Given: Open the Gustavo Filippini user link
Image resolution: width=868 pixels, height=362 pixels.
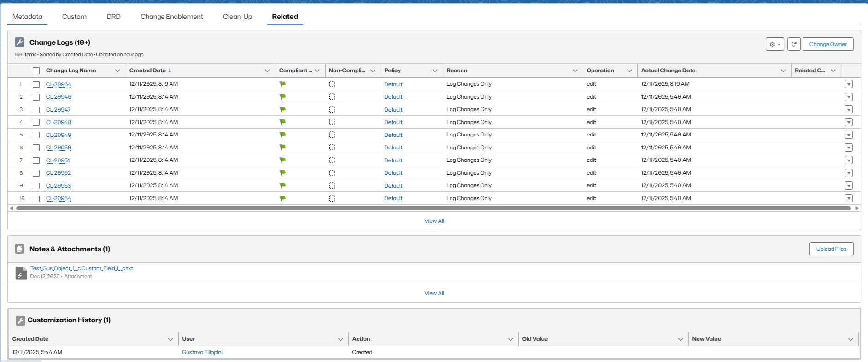Looking at the screenshot, I should click(202, 352).
